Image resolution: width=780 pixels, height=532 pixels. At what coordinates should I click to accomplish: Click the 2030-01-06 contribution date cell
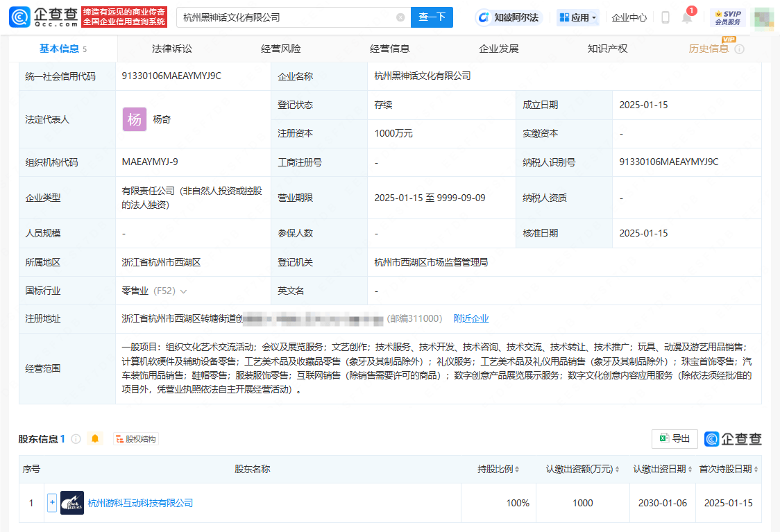click(x=663, y=503)
